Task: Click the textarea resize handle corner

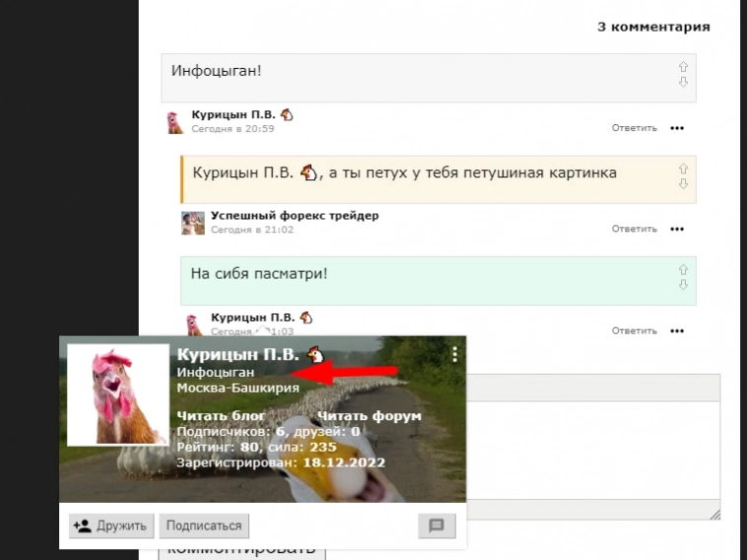Action: [715, 515]
